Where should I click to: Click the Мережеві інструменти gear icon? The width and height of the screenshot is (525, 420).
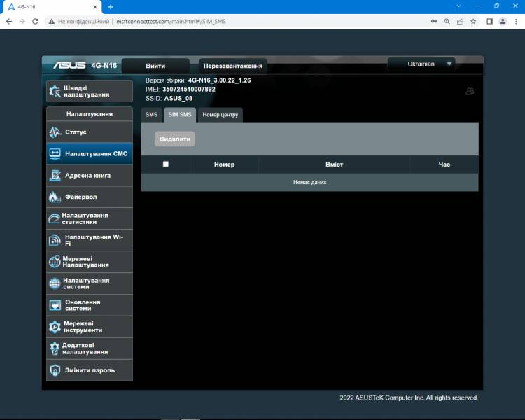[x=55, y=327]
